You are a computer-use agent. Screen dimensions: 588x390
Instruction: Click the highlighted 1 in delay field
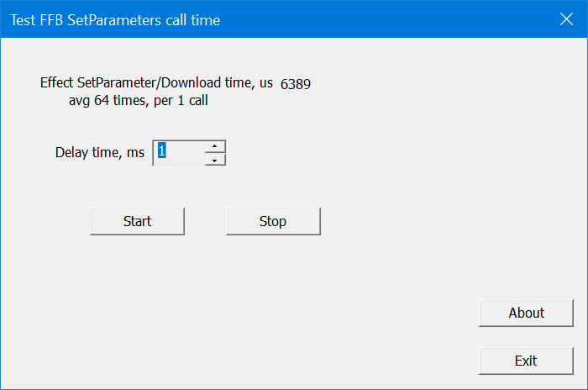(x=163, y=151)
